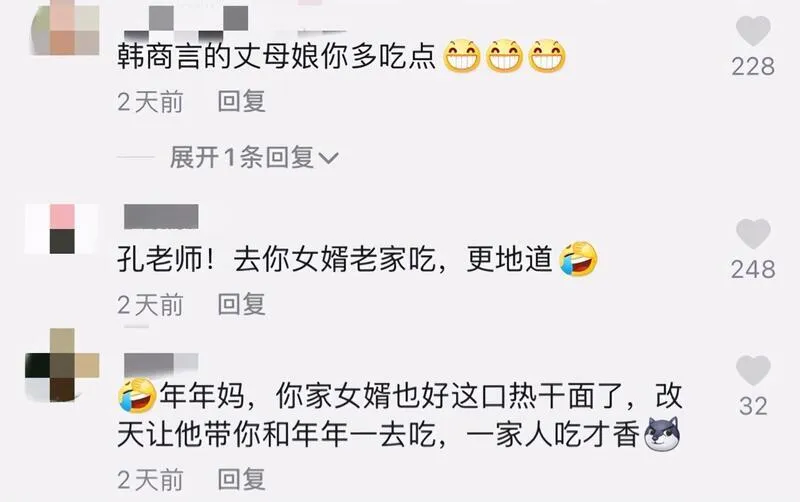
Task: Reply to the 年年妈 comment
Action: pos(241,480)
